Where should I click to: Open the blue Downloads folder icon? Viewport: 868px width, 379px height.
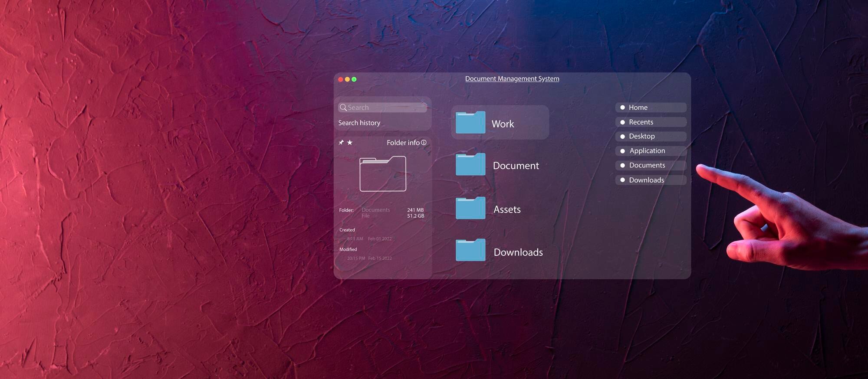(470, 250)
